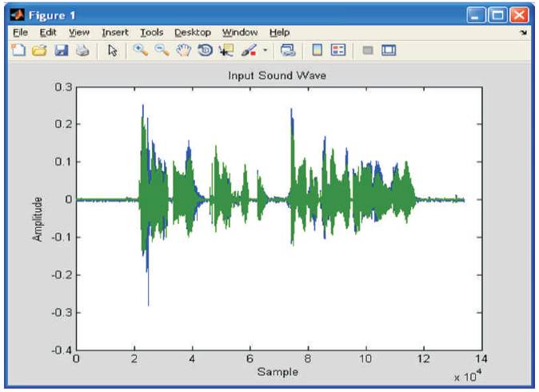Select the 'Sample' x-axis label
This screenshot has height=392, width=539.
coord(277,372)
